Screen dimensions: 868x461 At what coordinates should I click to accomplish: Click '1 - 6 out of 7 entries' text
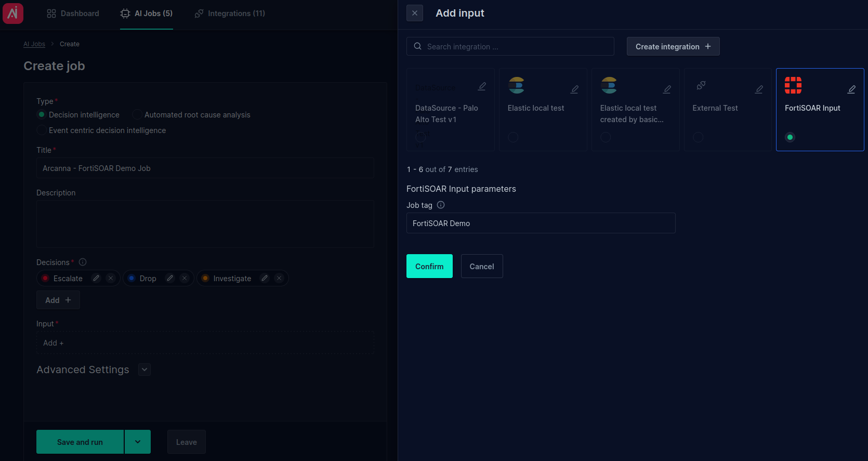[442, 169]
